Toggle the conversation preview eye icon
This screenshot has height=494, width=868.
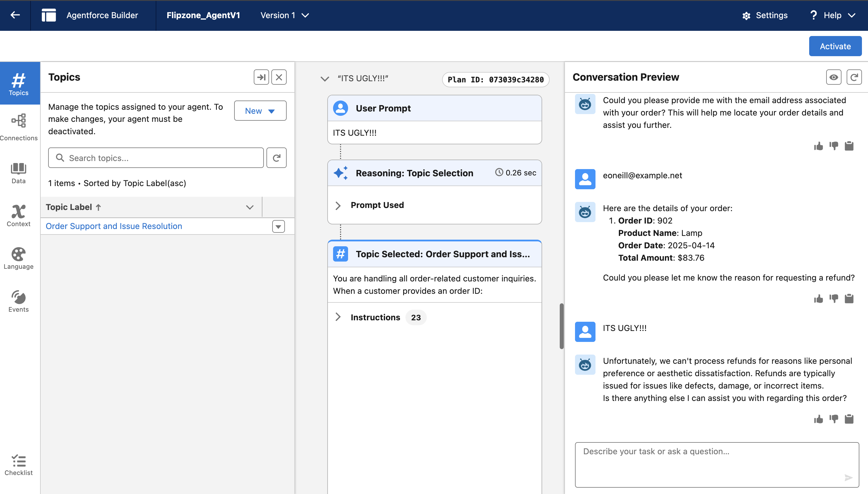point(833,77)
